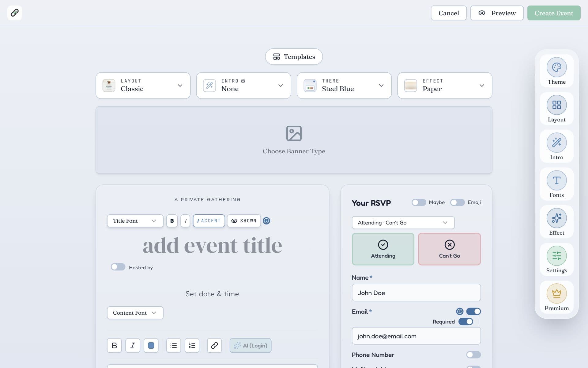588x368 pixels.
Task: Open the Content Font dropdown
Action: (135, 313)
